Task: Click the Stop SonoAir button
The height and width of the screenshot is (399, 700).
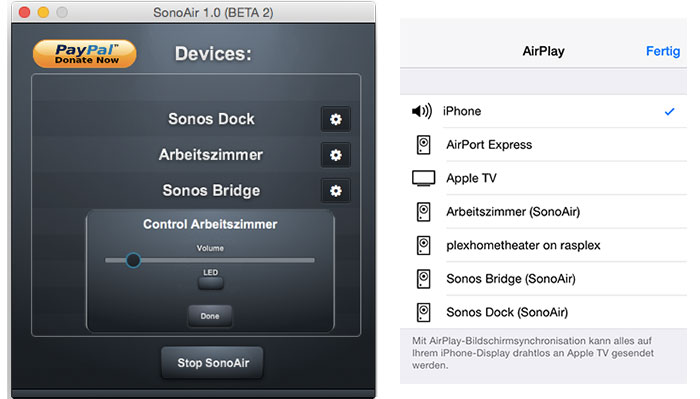Action: (212, 362)
